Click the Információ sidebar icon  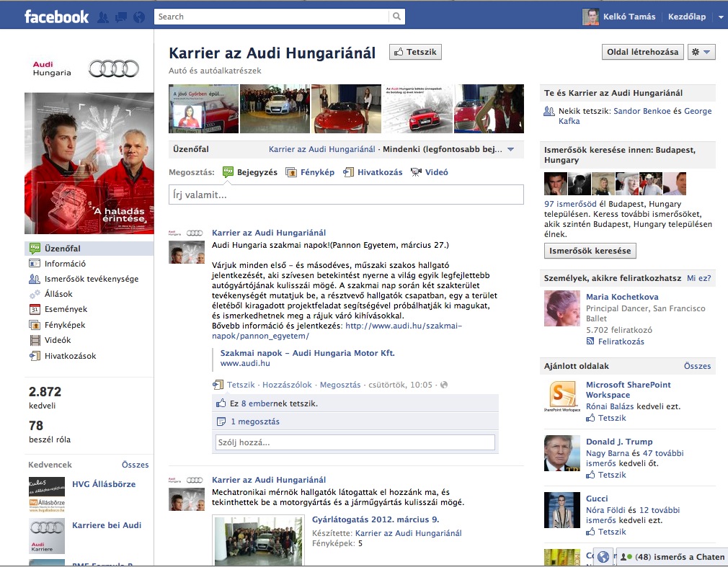[x=35, y=264]
